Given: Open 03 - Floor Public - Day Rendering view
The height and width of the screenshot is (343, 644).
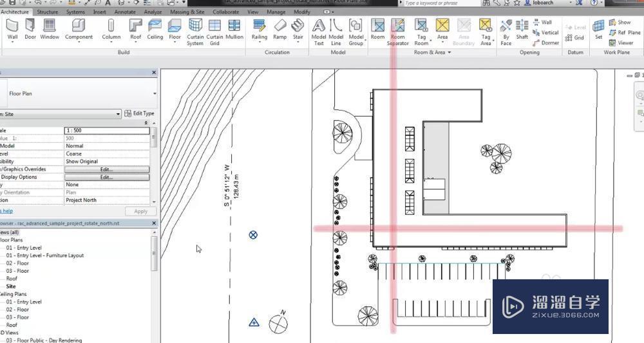Looking at the screenshot, I should pyautogui.click(x=44, y=340).
